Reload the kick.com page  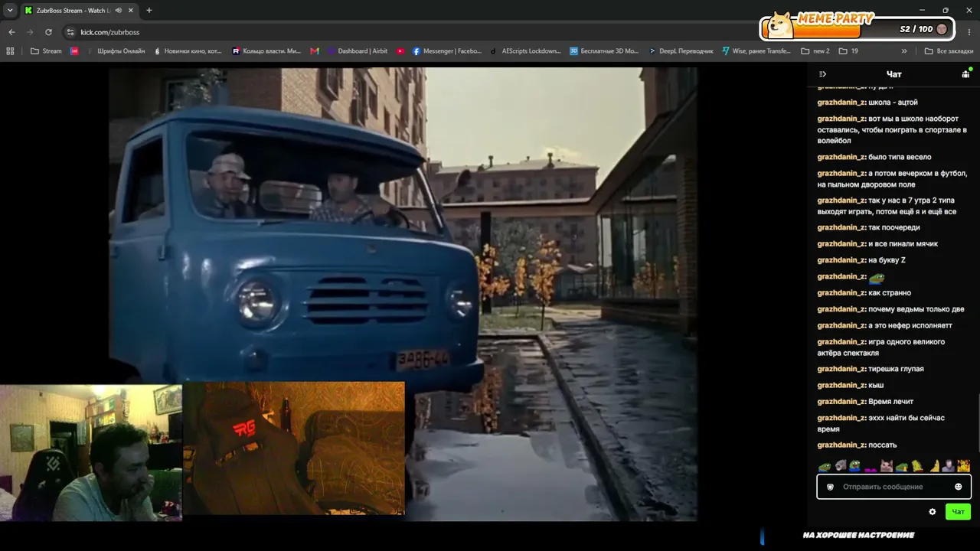[48, 32]
